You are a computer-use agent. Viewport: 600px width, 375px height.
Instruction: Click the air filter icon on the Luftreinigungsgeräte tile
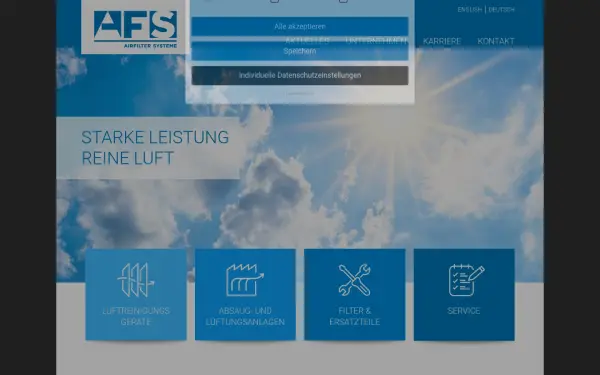pyautogui.click(x=136, y=280)
